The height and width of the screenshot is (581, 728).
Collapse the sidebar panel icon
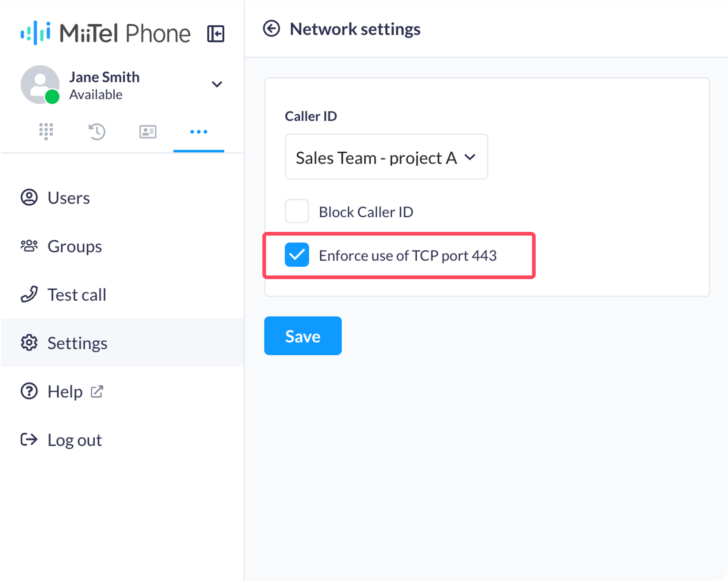tap(215, 34)
